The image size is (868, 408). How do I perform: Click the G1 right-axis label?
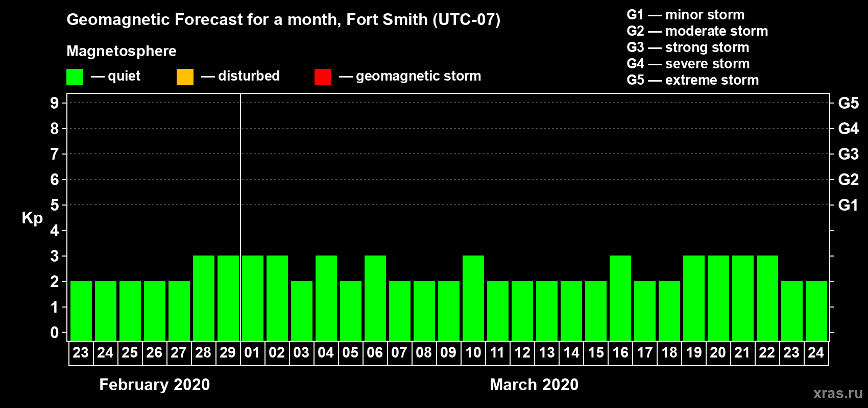(x=849, y=205)
